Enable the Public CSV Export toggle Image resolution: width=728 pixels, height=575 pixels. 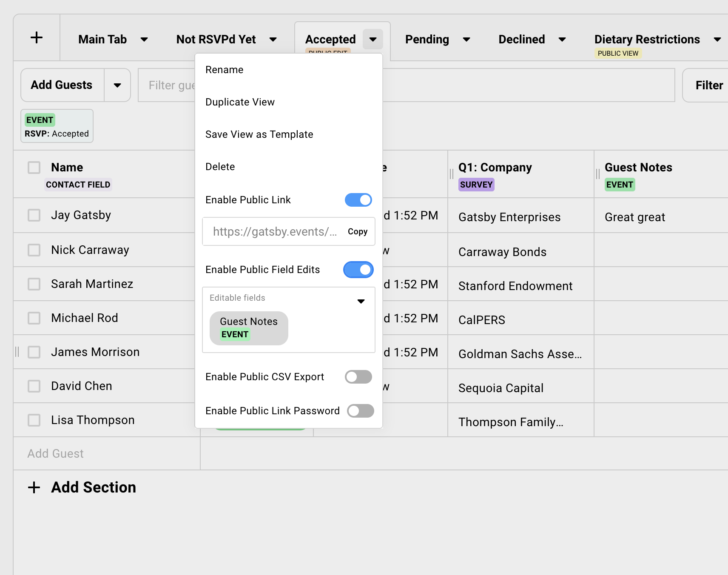coord(358,377)
